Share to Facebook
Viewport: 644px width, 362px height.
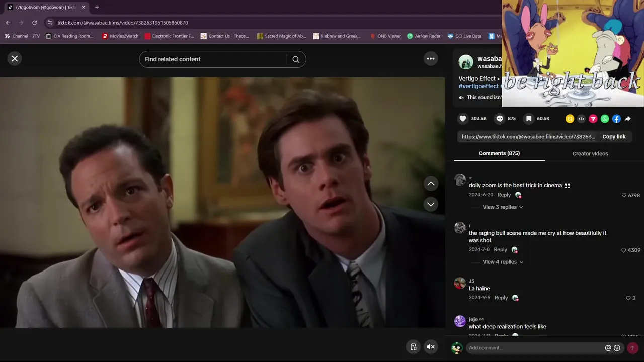click(616, 119)
